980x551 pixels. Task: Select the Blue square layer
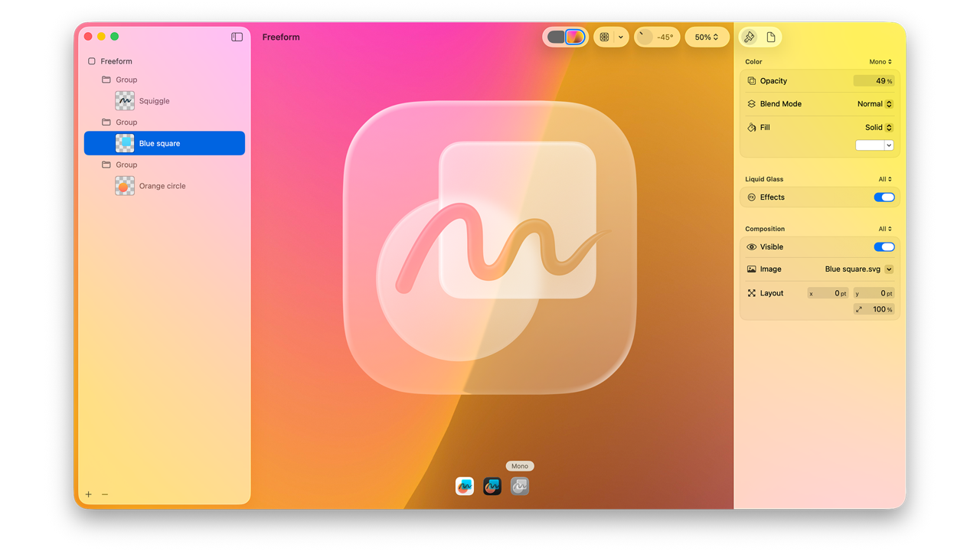[x=164, y=143]
